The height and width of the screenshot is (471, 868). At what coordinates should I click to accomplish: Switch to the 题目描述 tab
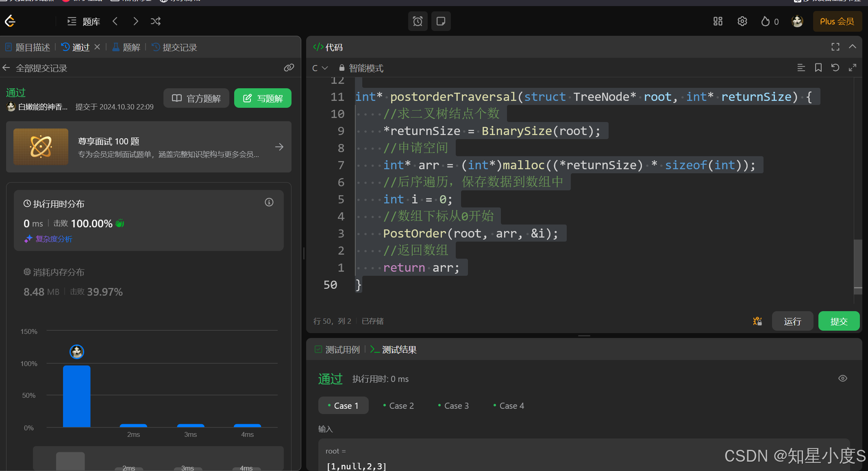(x=28, y=47)
